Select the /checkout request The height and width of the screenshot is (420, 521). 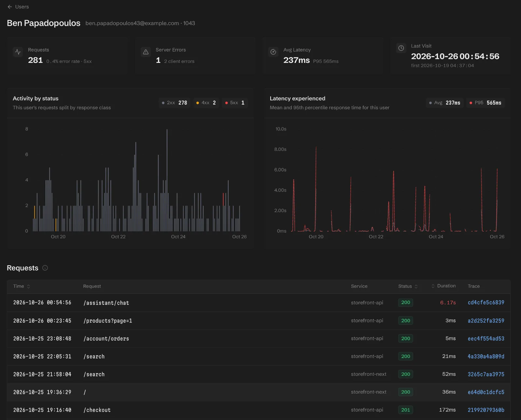tap(97, 410)
